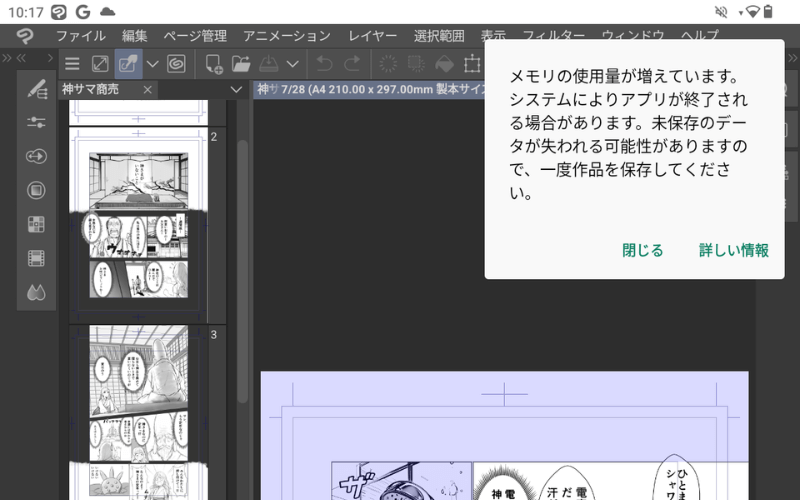This screenshot has width=800, height=500.
Task: Open the Color Wheel palette icon
Action: [x=36, y=190]
